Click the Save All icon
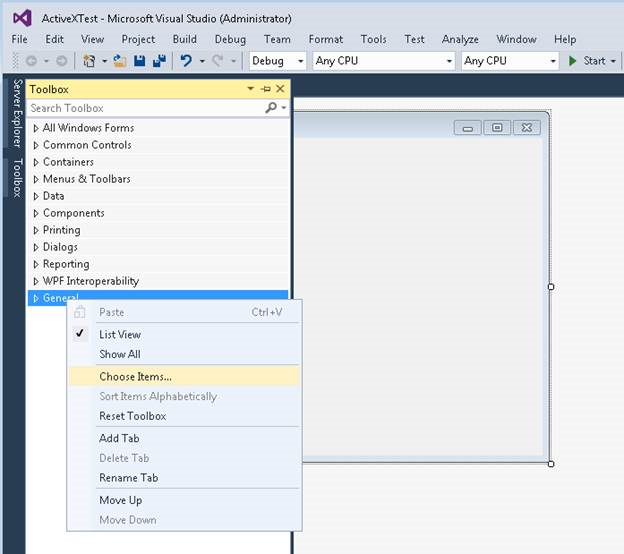 pos(159,61)
